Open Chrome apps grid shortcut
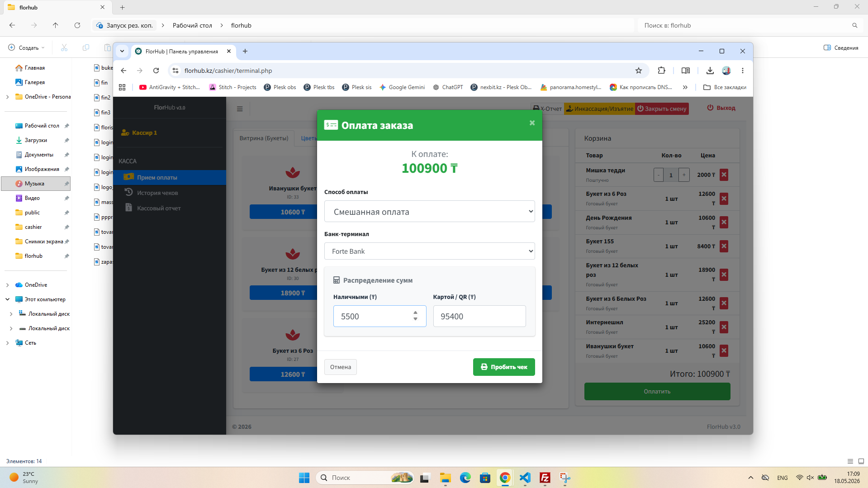868x488 pixels. 122,87
